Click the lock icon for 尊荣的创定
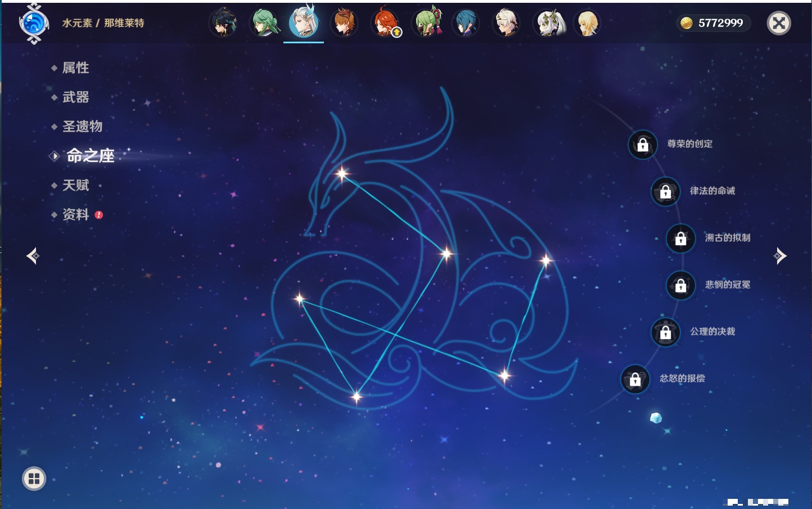This screenshot has height=509, width=812. (643, 145)
